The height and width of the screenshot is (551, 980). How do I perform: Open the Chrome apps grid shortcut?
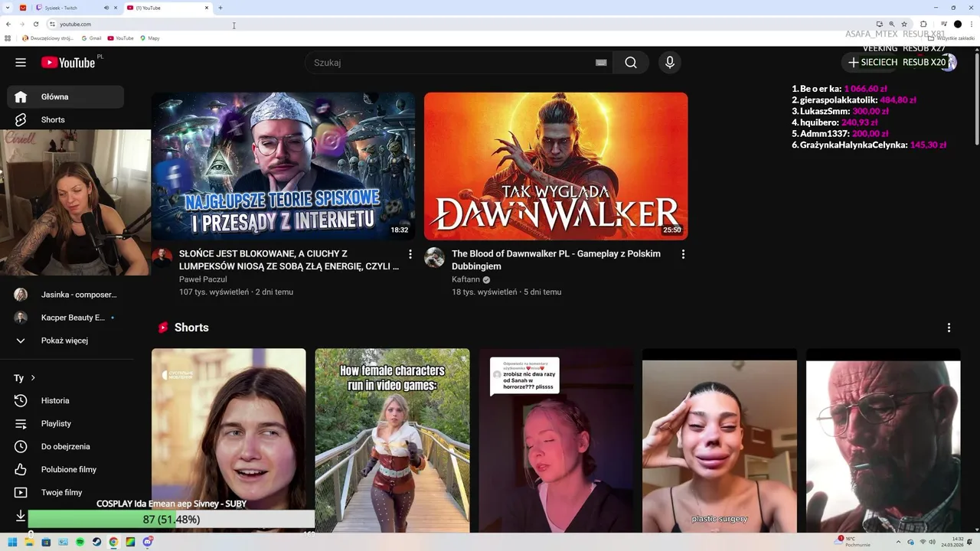(x=8, y=37)
